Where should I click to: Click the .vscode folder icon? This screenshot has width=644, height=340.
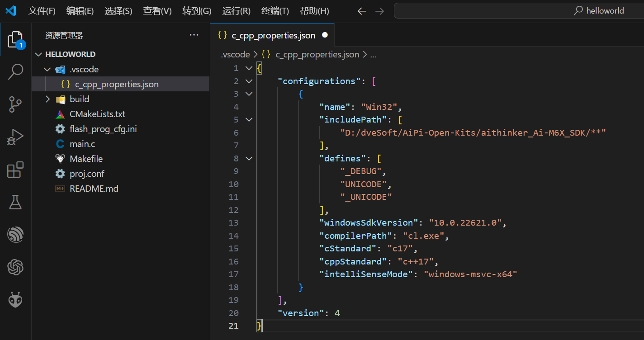[60, 69]
